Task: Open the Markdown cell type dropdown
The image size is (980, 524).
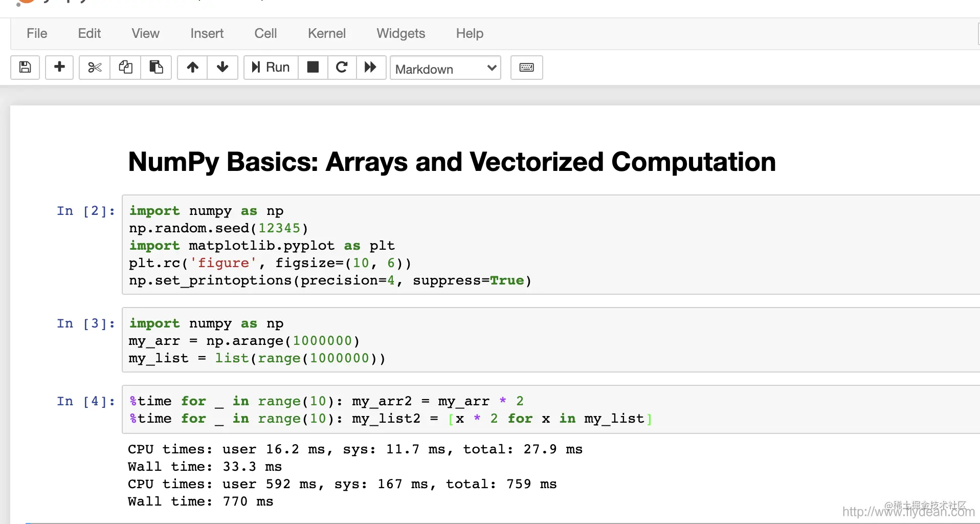Action: (x=446, y=68)
